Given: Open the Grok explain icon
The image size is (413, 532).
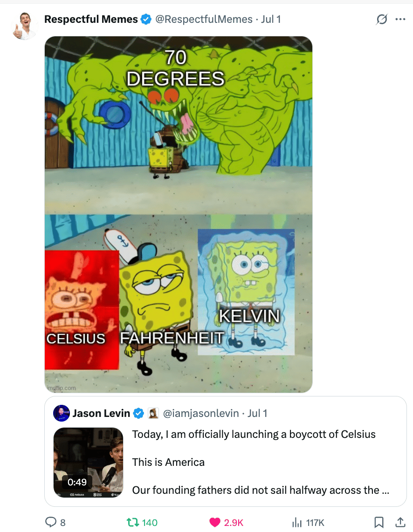Looking at the screenshot, I should pyautogui.click(x=381, y=20).
